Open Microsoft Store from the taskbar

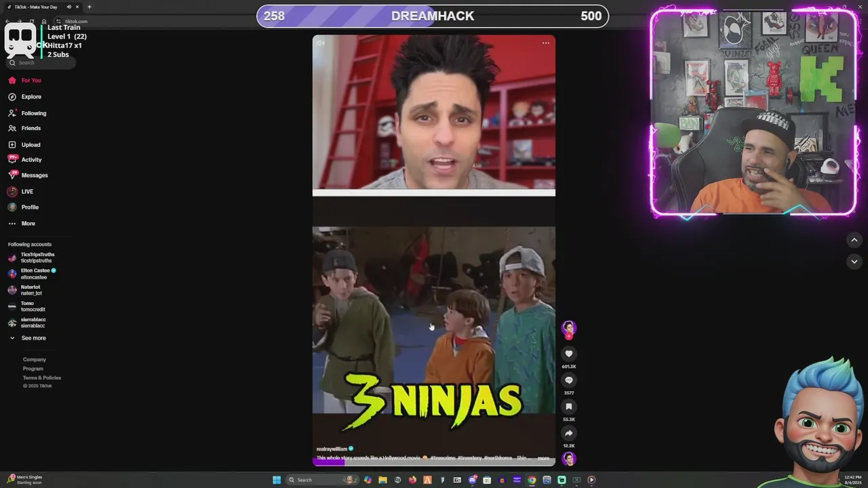[487, 480]
